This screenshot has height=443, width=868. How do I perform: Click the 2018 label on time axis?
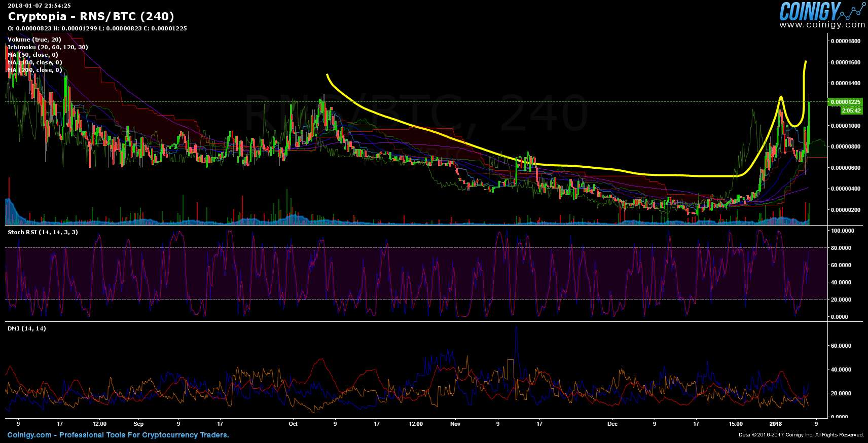pos(776,424)
